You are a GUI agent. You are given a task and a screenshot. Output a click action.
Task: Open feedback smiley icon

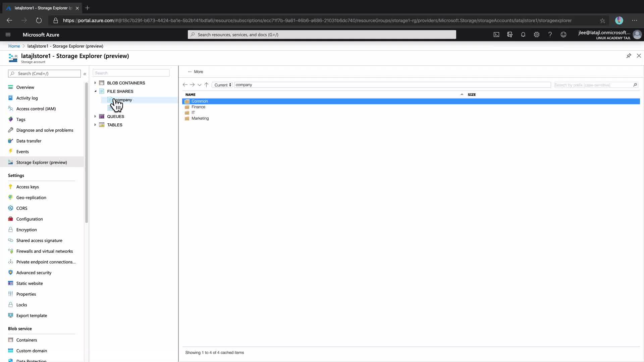coord(563,35)
